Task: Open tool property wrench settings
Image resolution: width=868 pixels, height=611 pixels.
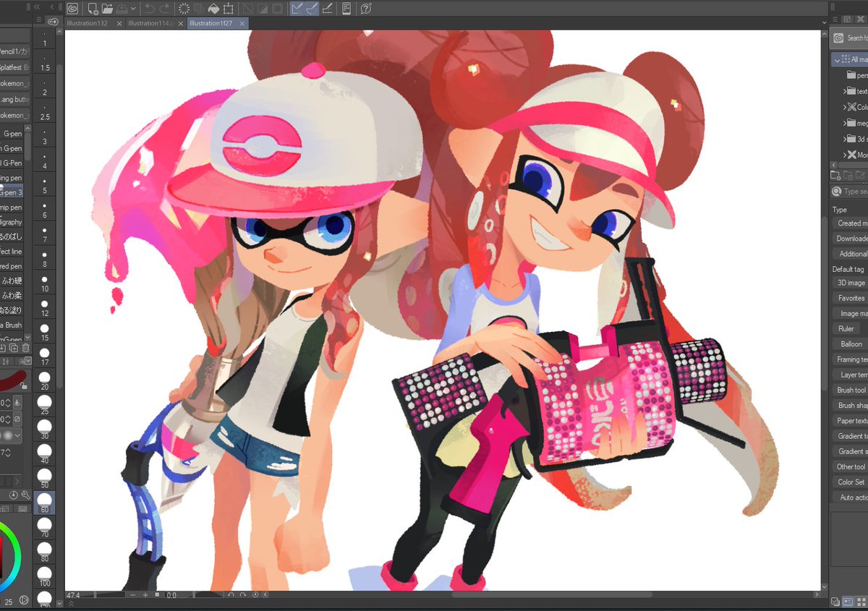Action: pos(25,495)
